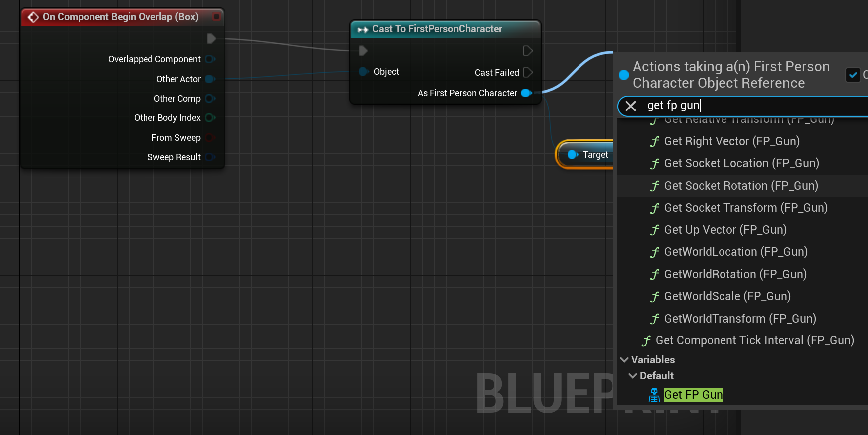Click the 'Sweep Result' pin label
Screen dimensions: 868x435
click(x=174, y=157)
